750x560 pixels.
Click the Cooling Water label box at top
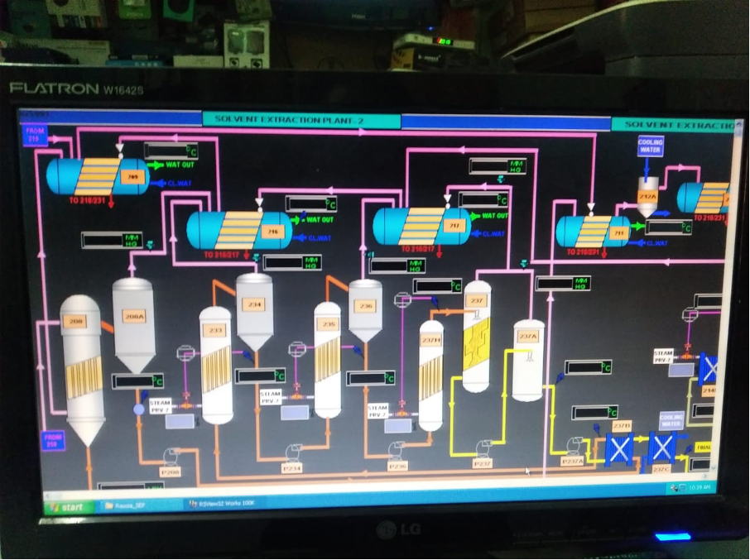click(651, 146)
